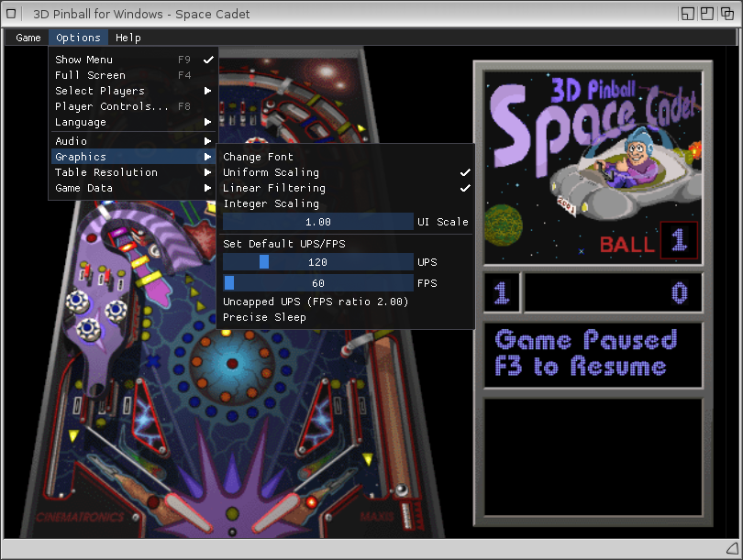Open Player Controls dialog
Screen dimensions: 743x560
(x=112, y=106)
